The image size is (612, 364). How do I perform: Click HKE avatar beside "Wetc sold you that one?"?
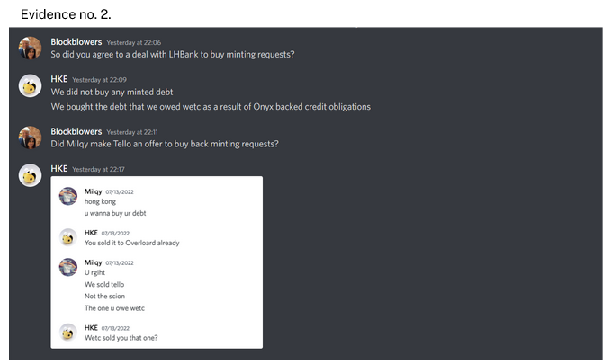[x=67, y=333]
